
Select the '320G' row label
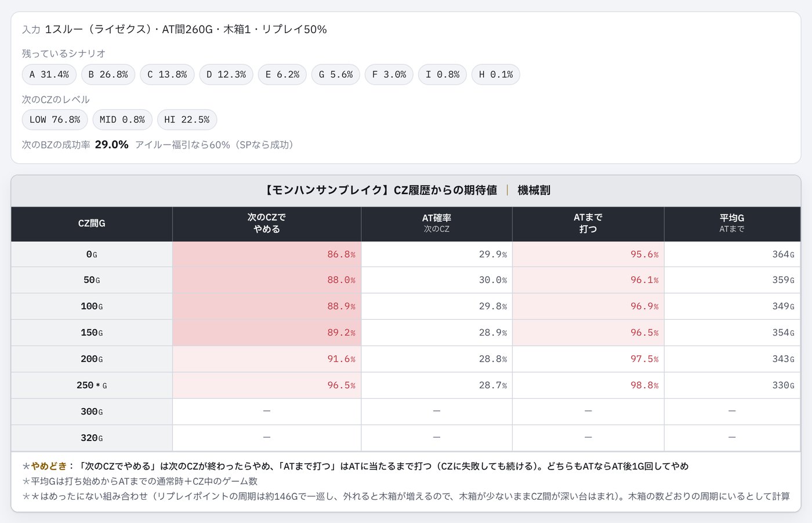click(92, 438)
